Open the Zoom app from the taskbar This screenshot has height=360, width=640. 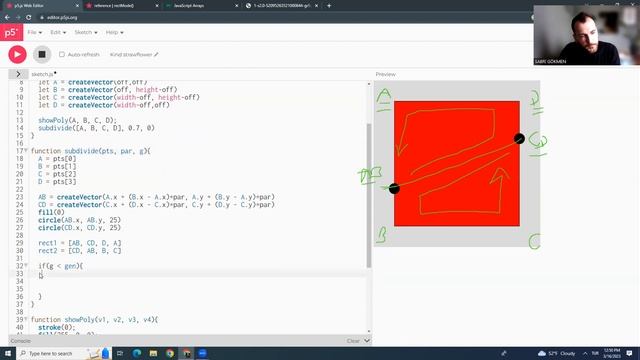click(x=202, y=353)
